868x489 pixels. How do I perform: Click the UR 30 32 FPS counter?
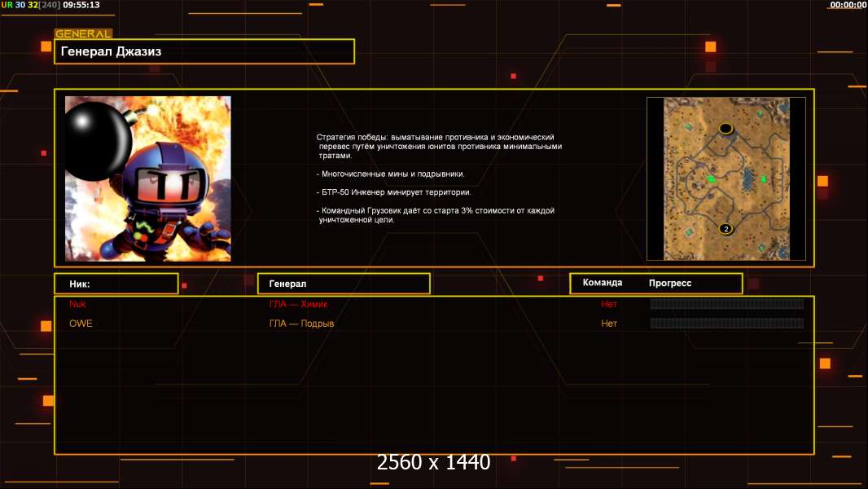(31, 5)
